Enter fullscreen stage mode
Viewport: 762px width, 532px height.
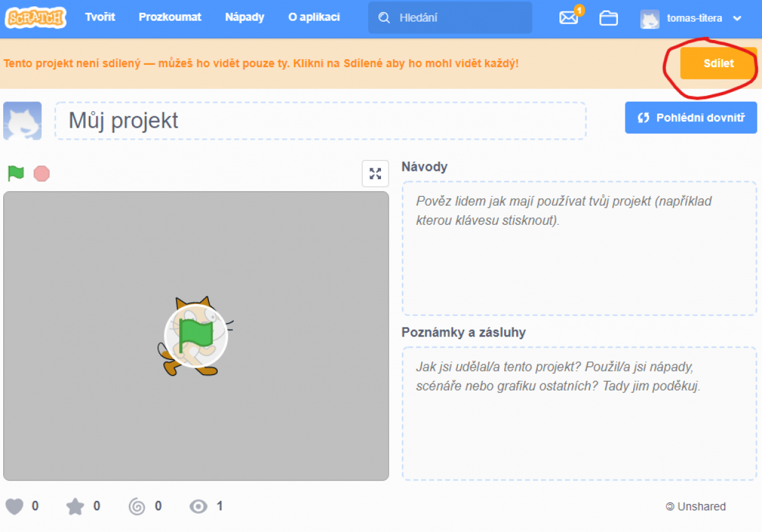(375, 173)
